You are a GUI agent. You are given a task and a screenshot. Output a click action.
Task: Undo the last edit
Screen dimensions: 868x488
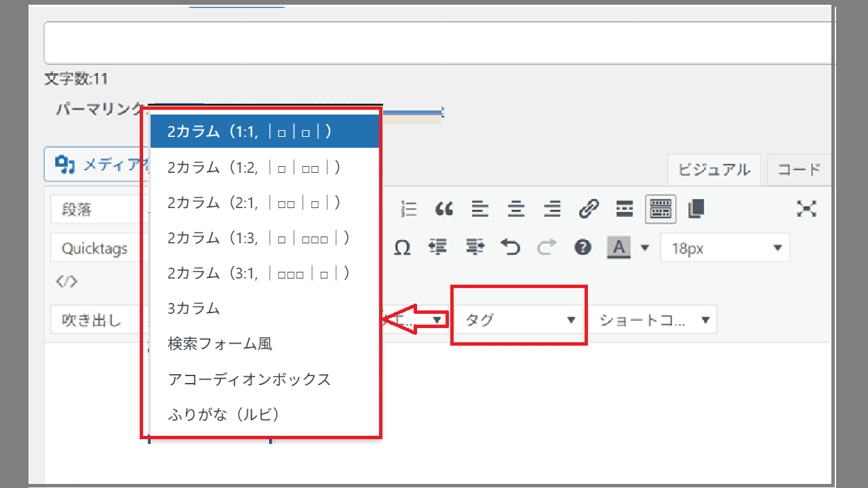(511, 247)
